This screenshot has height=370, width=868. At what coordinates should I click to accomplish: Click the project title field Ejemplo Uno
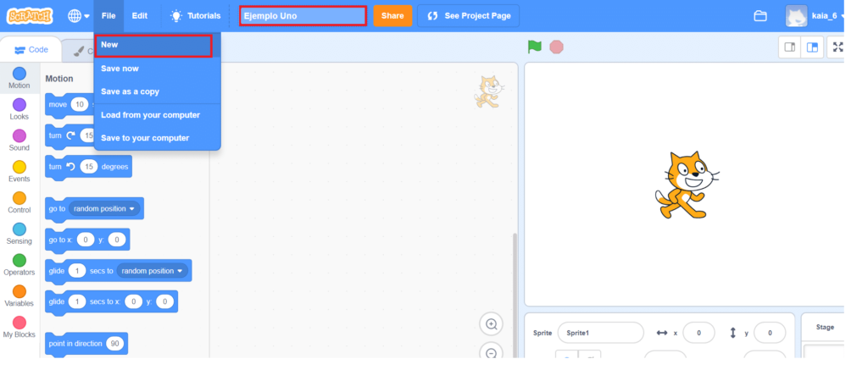[303, 16]
